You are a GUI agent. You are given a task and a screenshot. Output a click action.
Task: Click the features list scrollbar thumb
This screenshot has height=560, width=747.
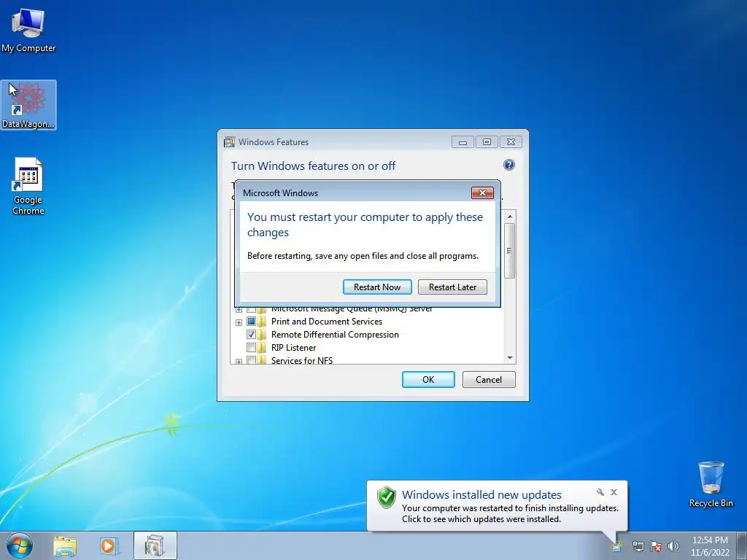tap(510, 251)
